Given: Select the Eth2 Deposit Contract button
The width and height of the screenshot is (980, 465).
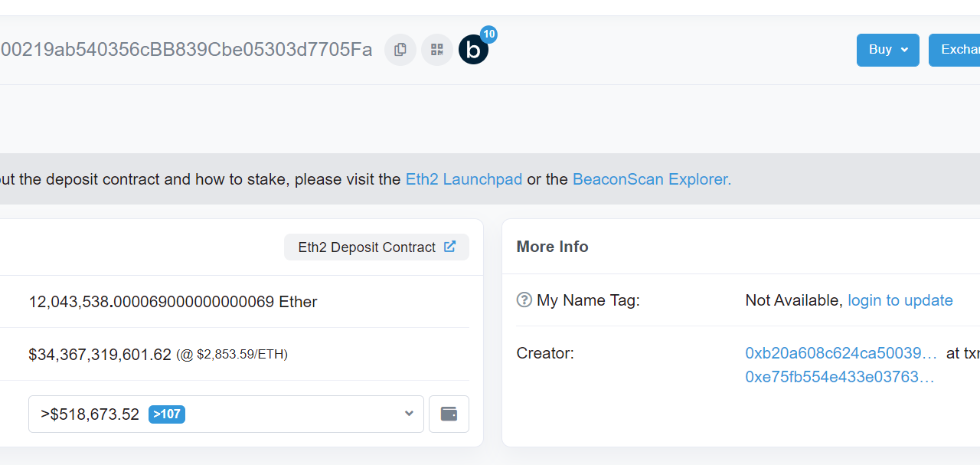Looking at the screenshot, I should point(367,246).
